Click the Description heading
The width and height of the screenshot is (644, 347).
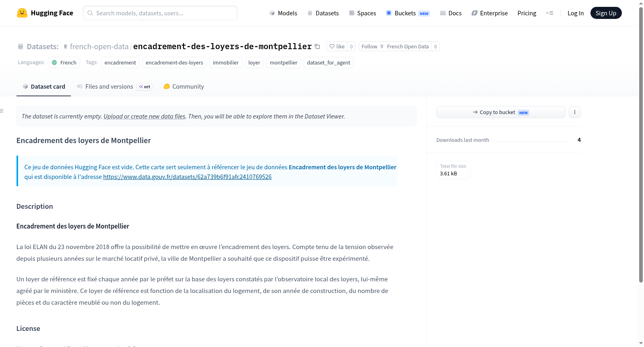pos(35,206)
